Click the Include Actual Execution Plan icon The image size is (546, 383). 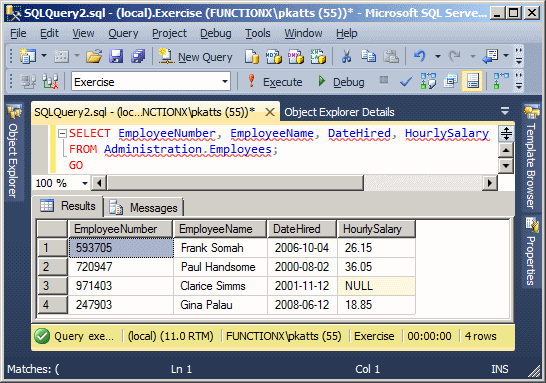point(501,81)
